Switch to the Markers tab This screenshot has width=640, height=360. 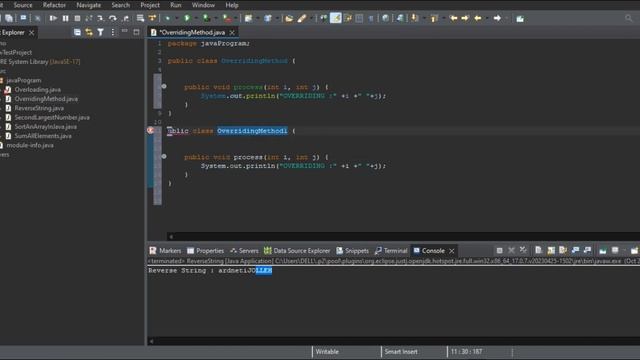pyautogui.click(x=165, y=251)
